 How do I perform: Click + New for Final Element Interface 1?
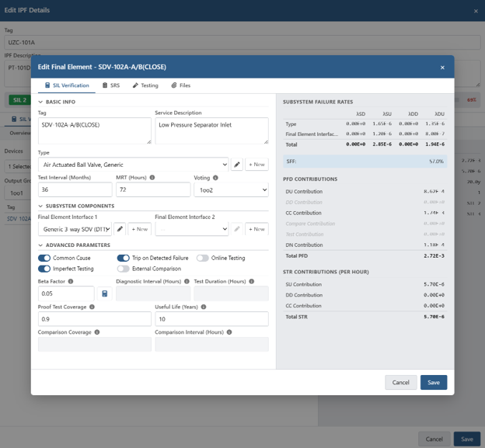tap(139, 229)
